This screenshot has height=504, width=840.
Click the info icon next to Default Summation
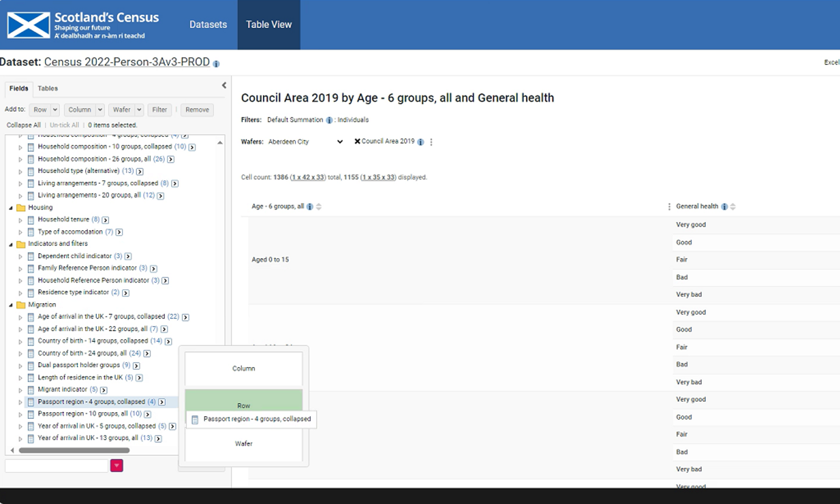(329, 121)
